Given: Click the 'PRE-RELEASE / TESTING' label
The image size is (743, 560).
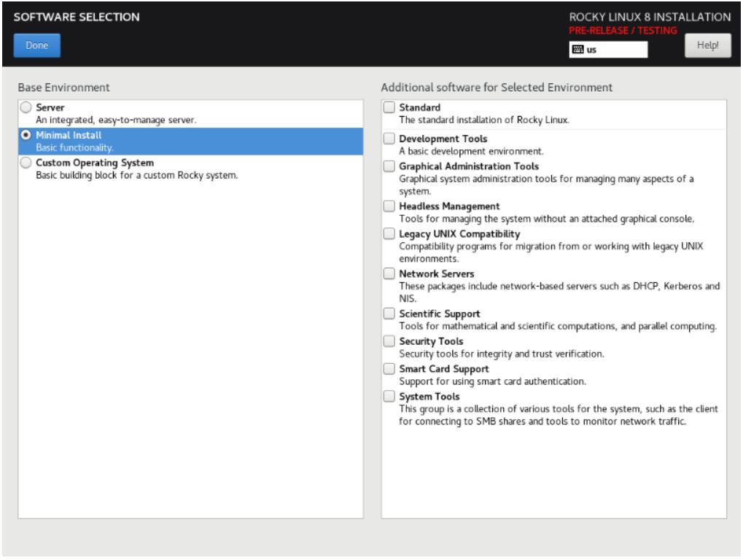Looking at the screenshot, I should pyautogui.click(x=623, y=31).
